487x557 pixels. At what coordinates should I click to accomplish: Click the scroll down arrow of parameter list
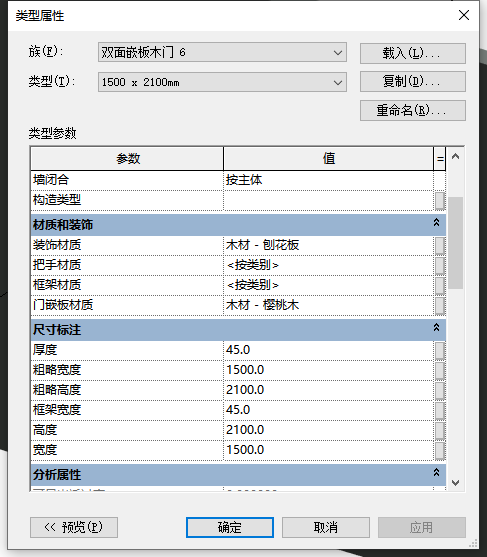pos(455,482)
